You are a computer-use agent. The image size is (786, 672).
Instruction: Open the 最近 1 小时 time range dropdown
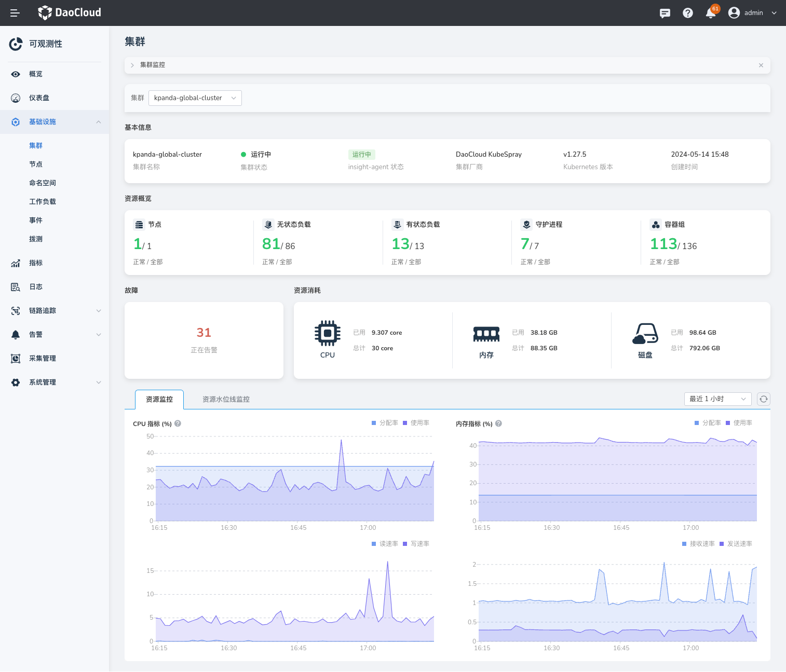click(717, 399)
